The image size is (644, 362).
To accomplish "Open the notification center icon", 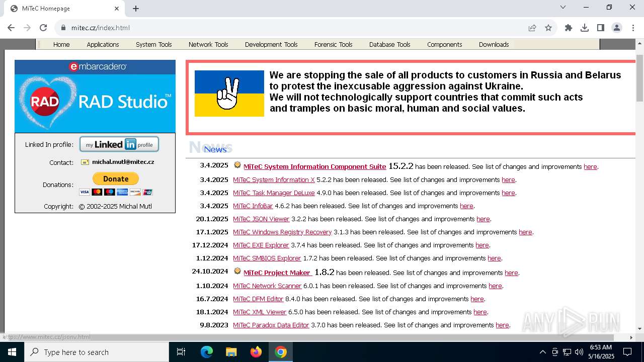I will pyautogui.click(x=627, y=352).
